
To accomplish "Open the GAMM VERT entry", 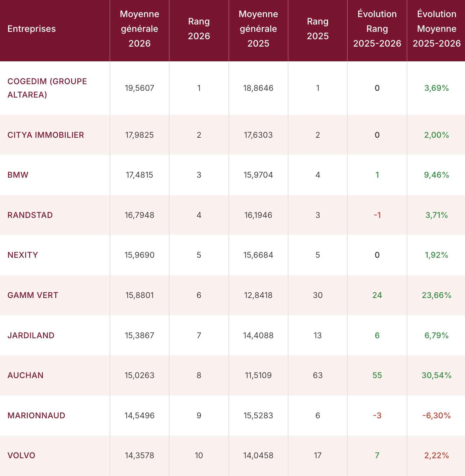I will pyautogui.click(x=33, y=295).
